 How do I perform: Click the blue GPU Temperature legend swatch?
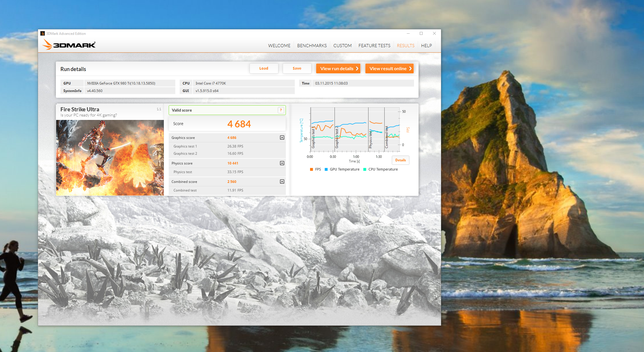(326, 169)
